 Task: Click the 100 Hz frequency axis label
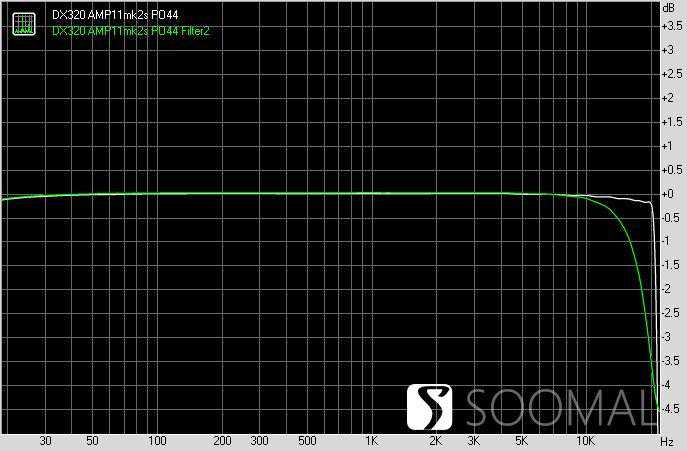(x=157, y=441)
